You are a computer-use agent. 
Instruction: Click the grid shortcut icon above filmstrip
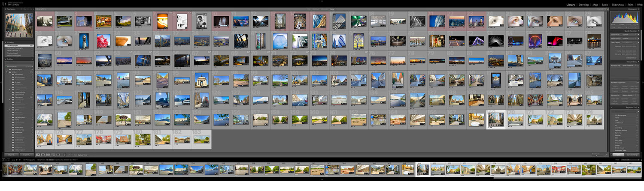13,160
